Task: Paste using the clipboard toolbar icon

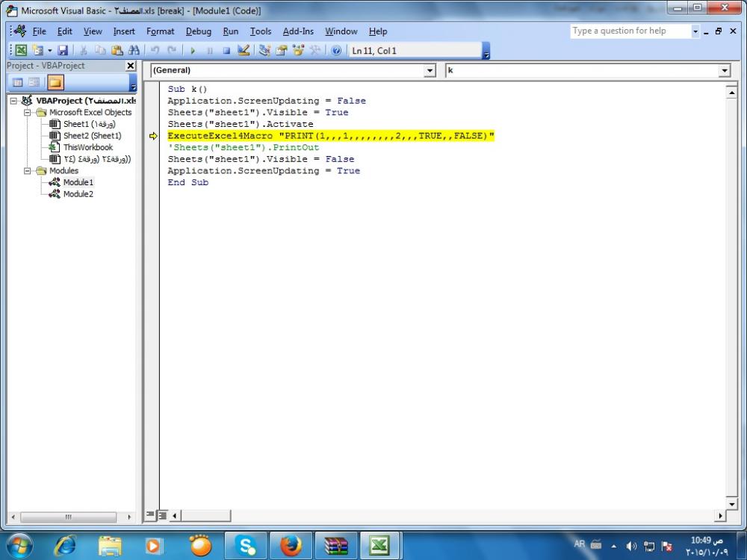Action: 117,50
